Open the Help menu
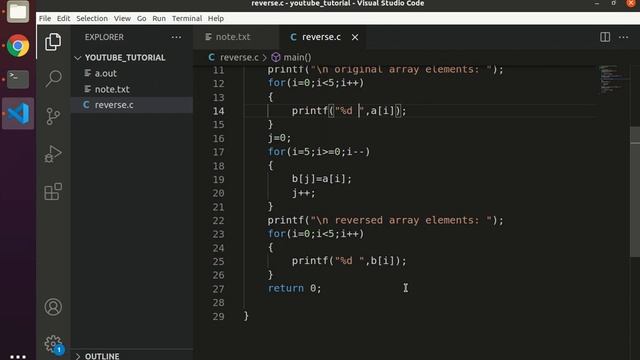Screen dimensions: 640x360 coord(216,18)
